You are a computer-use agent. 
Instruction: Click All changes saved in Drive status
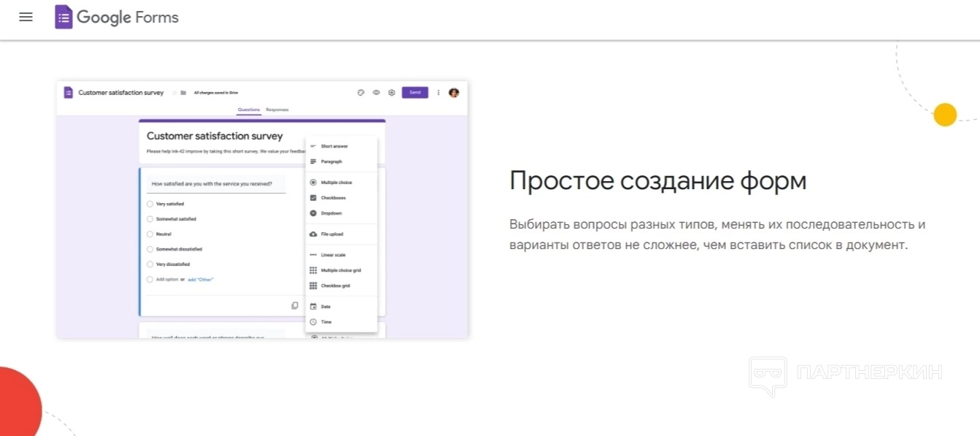point(216,93)
